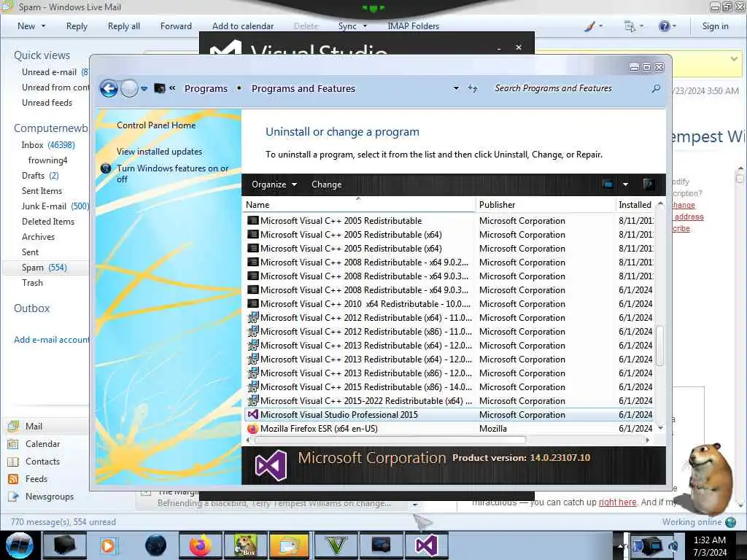Click the taskbar clock showing 1:32 AM
The height and width of the screenshot is (560, 747).
710,546
